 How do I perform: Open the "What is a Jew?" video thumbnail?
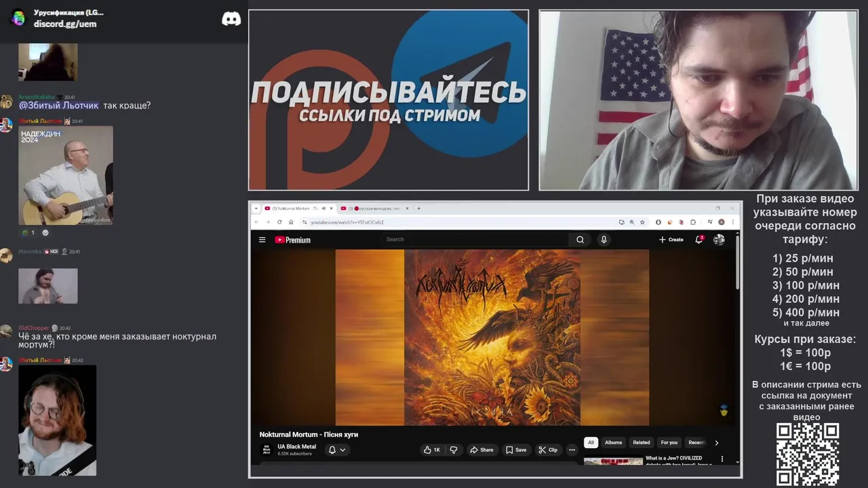tap(613, 461)
